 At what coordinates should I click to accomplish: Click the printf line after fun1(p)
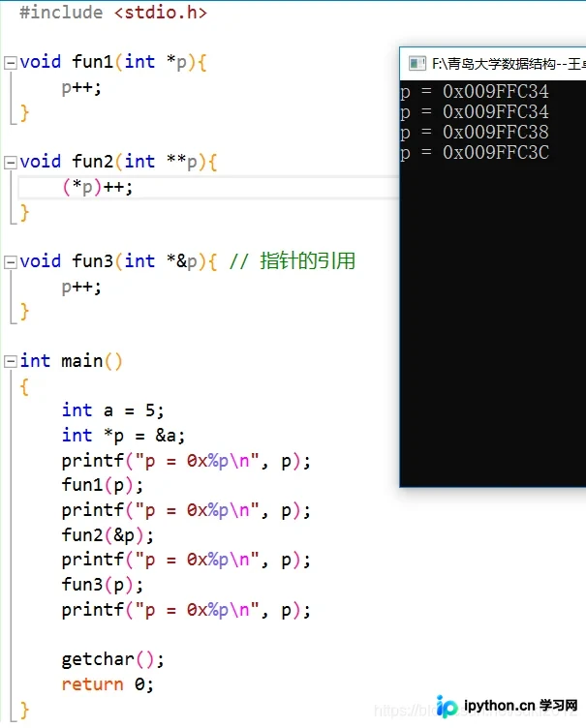pos(186,511)
